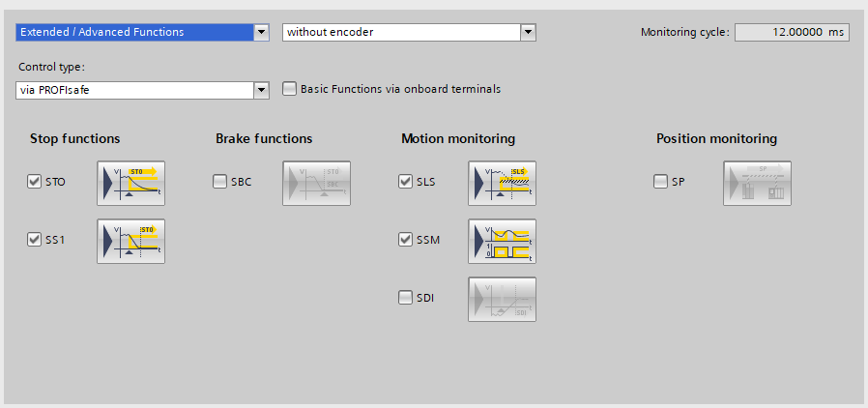Enable the SBC checkbox
The width and height of the screenshot is (868, 408).
click(x=220, y=182)
